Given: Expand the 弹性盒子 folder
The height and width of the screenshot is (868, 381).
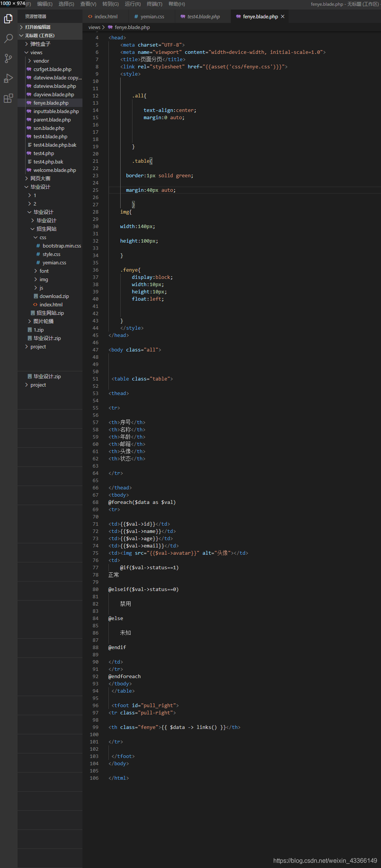Looking at the screenshot, I should pos(26,44).
